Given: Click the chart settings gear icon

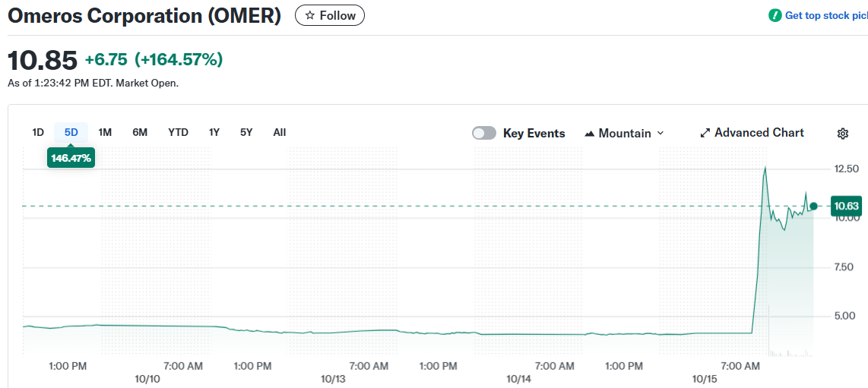Looking at the screenshot, I should coord(842,134).
